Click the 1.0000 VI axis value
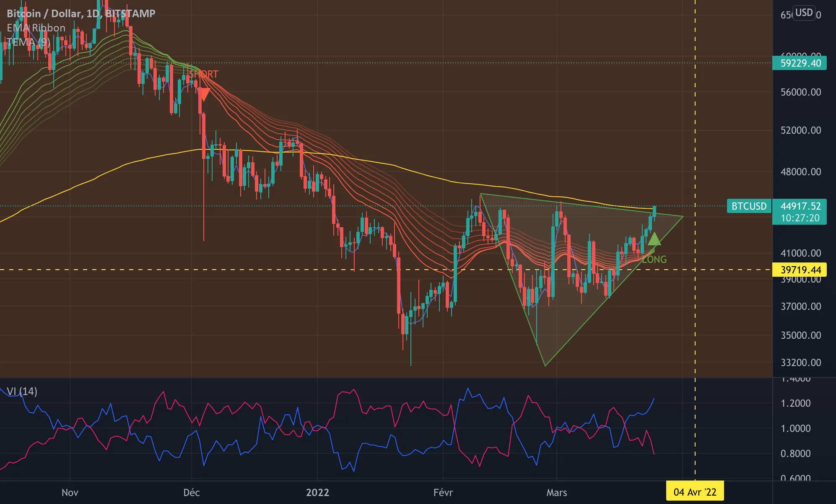836x504 pixels. pos(795,429)
